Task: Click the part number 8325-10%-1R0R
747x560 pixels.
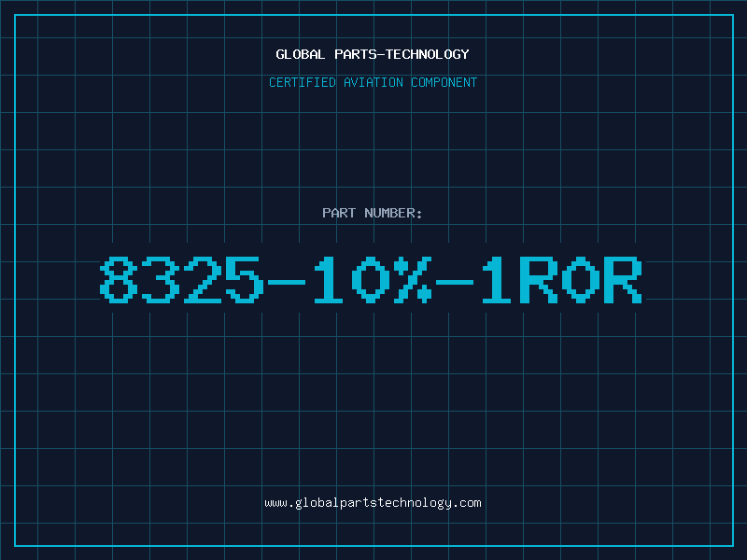Action: [371, 279]
